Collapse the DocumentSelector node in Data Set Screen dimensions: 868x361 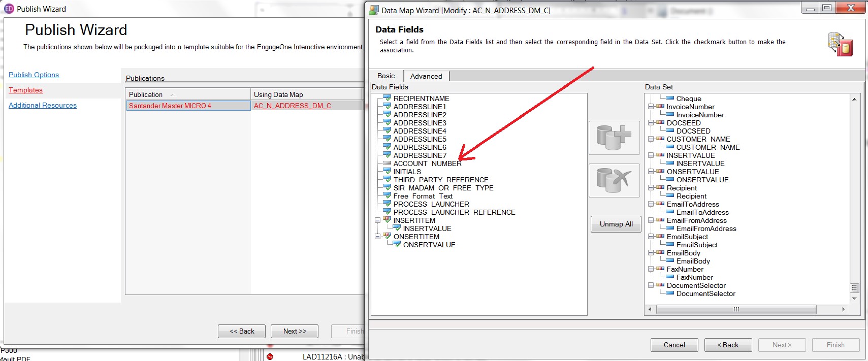(651, 285)
